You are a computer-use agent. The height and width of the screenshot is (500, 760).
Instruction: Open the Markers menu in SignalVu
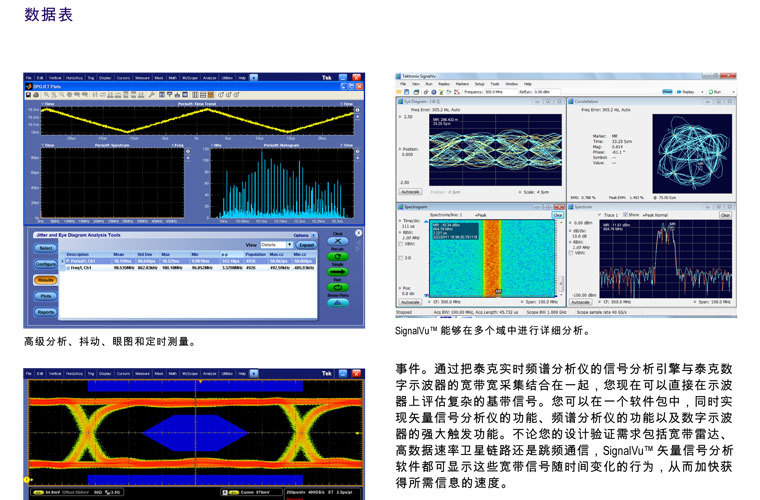coord(462,83)
